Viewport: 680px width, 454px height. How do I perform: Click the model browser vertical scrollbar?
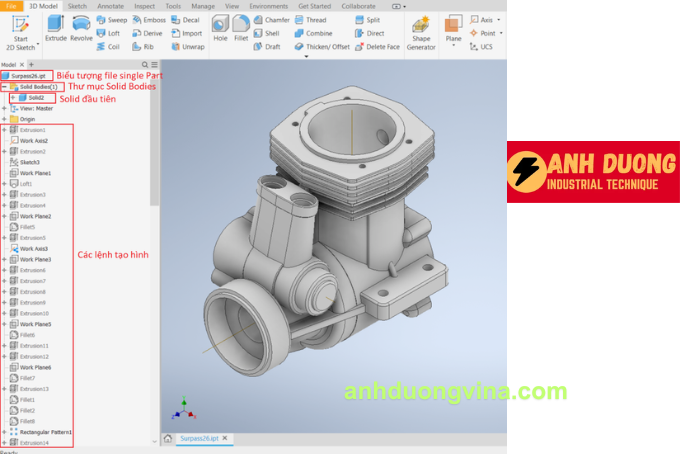pyautogui.click(x=153, y=150)
